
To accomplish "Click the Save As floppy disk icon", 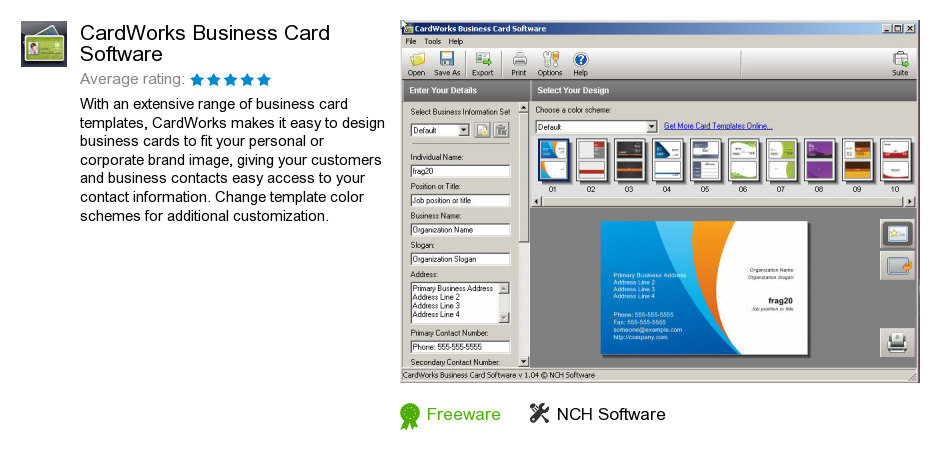I will [x=447, y=59].
